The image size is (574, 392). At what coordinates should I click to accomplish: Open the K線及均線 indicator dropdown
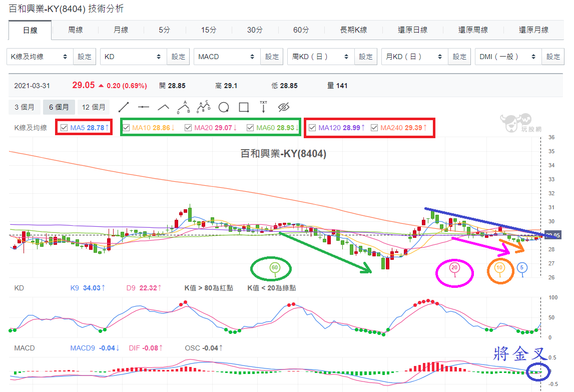pyautogui.click(x=40, y=57)
